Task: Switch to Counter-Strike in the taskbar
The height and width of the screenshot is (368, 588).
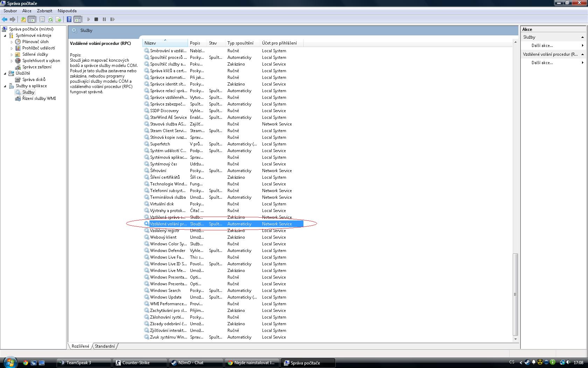Action: coord(140,363)
